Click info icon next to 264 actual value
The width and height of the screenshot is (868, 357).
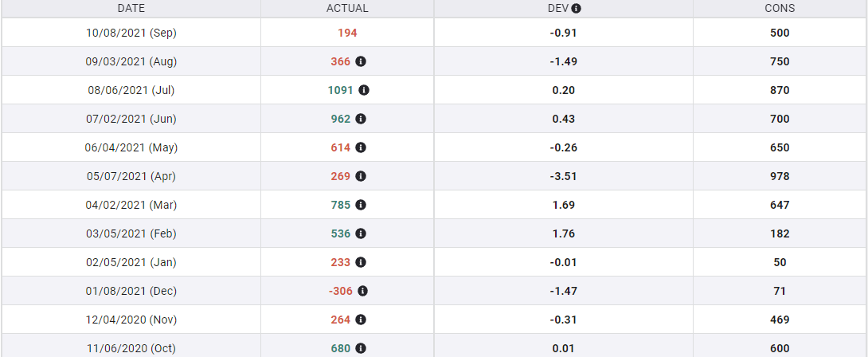(361, 320)
